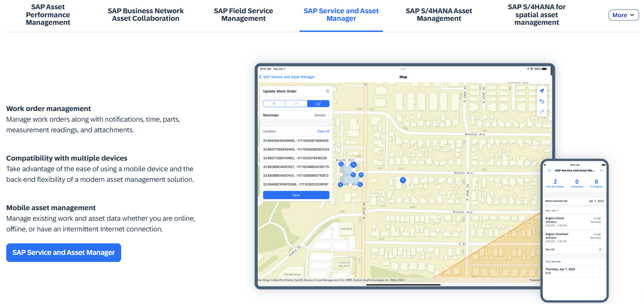644x304 pixels.
Task: Click the Work overview for date Apr 7, 2022
Action: point(596,201)
